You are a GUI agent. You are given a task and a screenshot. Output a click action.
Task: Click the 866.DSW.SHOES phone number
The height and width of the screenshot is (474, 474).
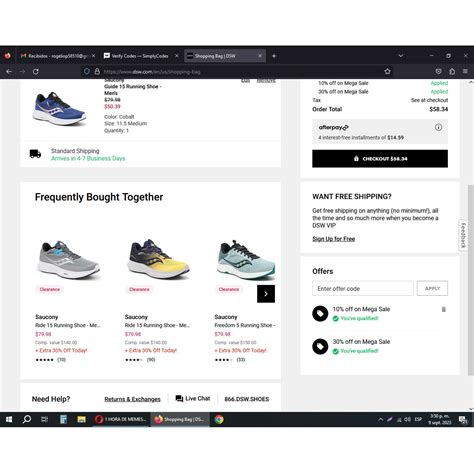pyautogui.click(x=247, y=399)
